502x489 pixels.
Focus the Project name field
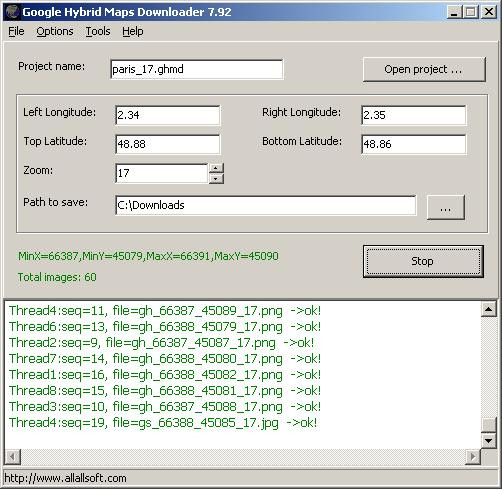click(197, 69)
